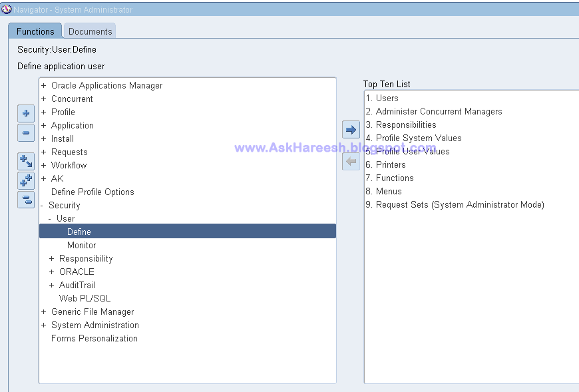Click the Oracle Navigator window icon

point(6,9)
